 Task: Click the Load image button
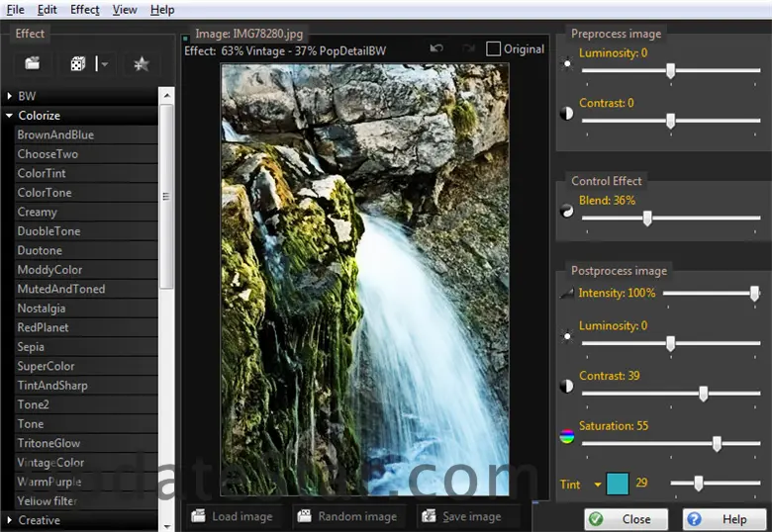coord(234,516)
